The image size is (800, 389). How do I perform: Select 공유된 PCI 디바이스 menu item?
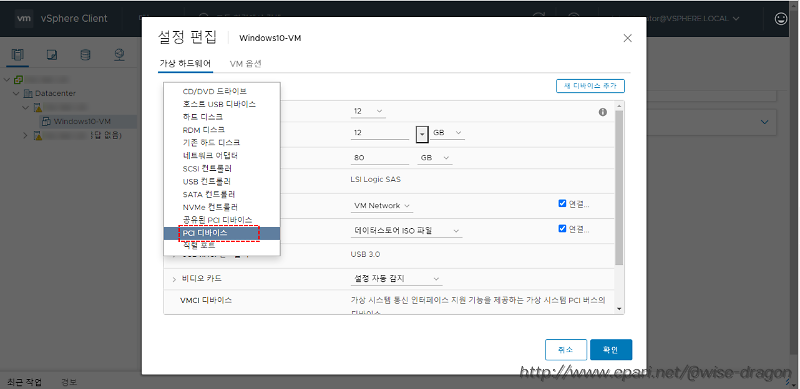pyautogui.click(x=221, y=220)
